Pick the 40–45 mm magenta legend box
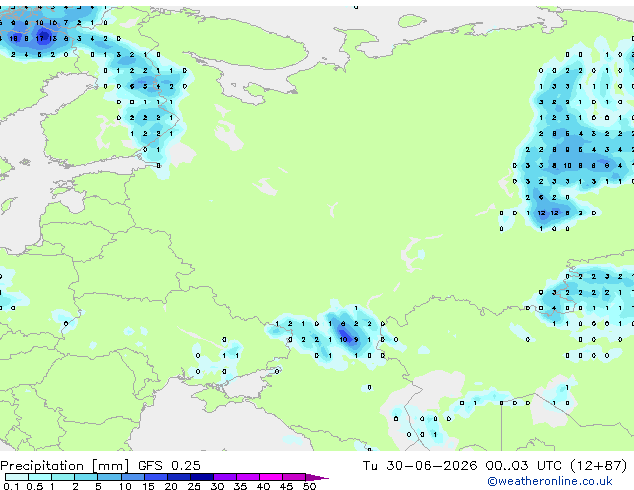The height and width of the screenshot is (490, 634). (x=271, y=477)
